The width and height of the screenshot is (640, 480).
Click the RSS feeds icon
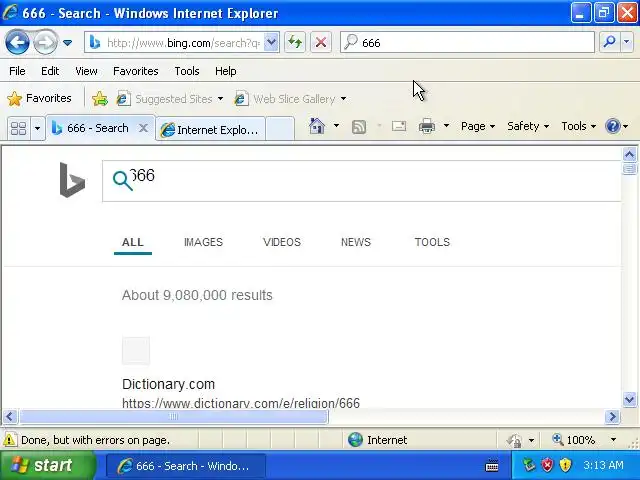(359, 127)
